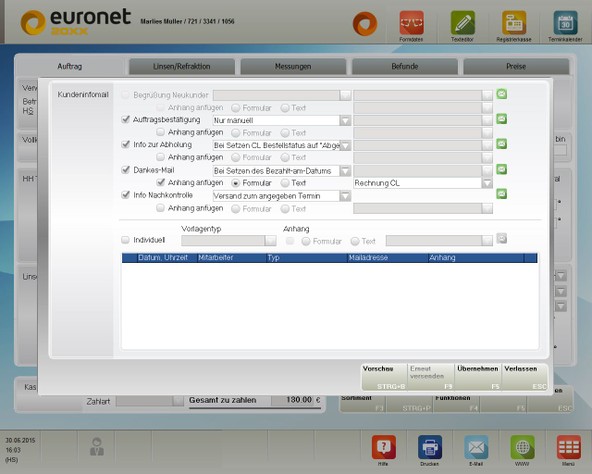Image resolution: width=592 pixels, height=474 pixels.
Task: Click the Übernehmen button
Action: click(478, 377)
